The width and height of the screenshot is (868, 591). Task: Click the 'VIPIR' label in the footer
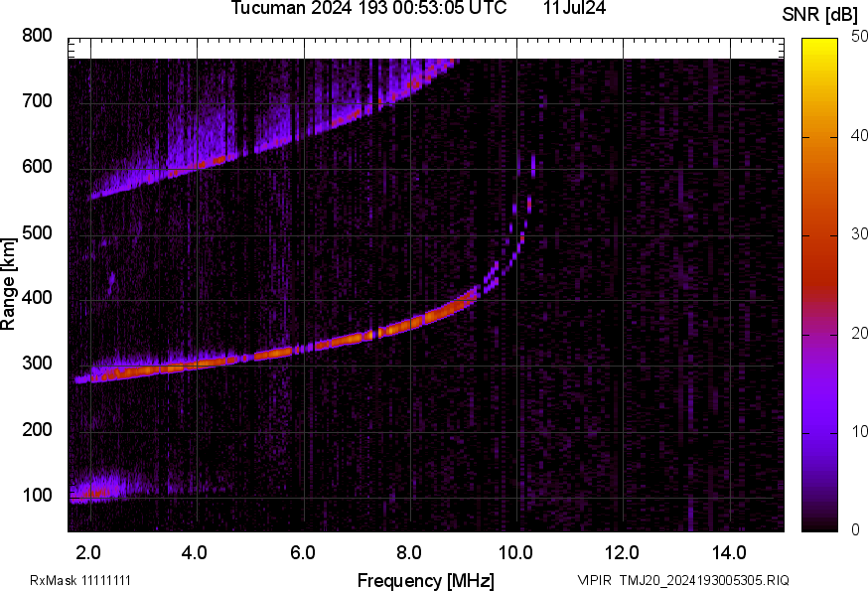[x=595, y=580]
